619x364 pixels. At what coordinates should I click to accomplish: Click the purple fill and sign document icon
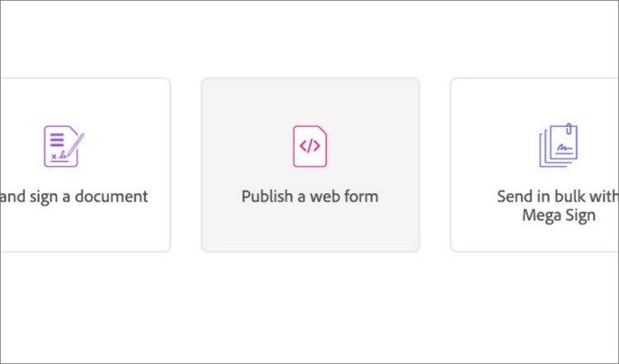pos(64,147)
